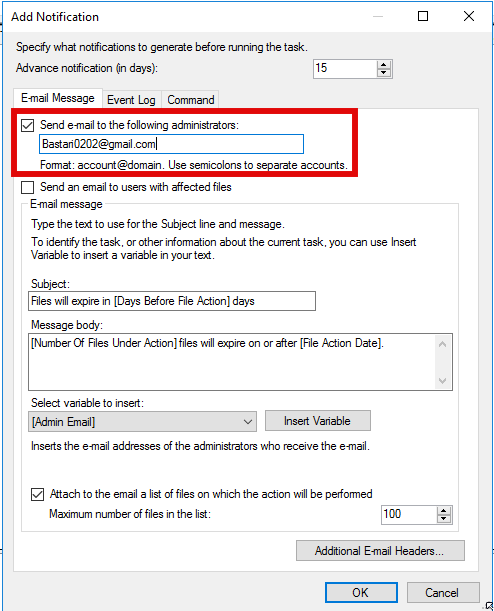Close the Add Notification window

[x=469, y=16]
